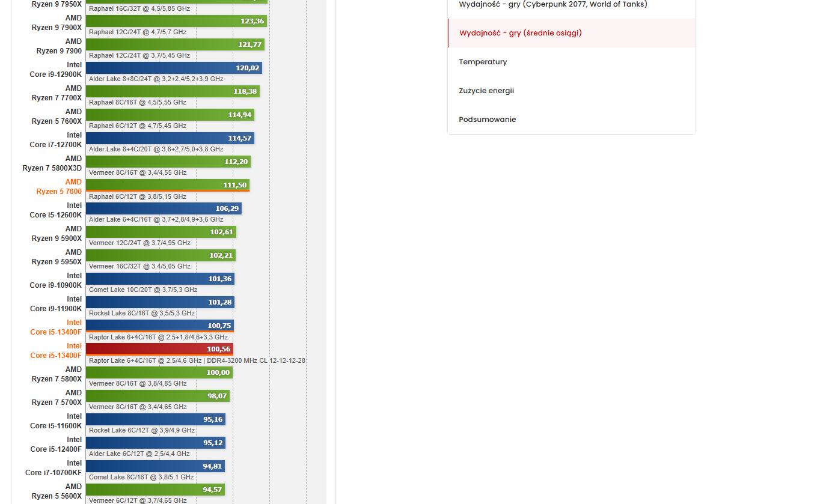Viewport: 814px width, 504px height.
Task: Click spec text Vermeer 8C/16T @ 3,8/4,85 GHz
Action: tap(138, 383)
